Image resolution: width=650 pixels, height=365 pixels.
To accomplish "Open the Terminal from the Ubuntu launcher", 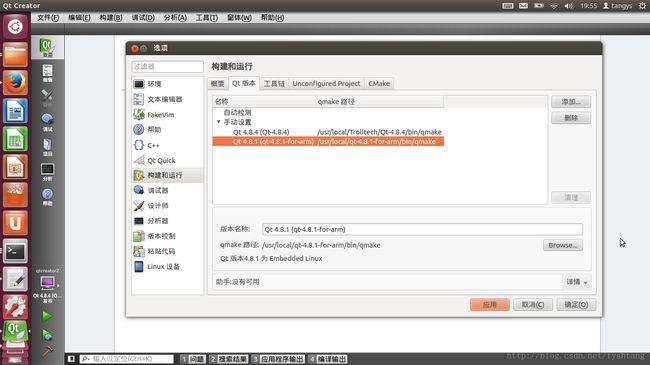I will [x=15, y=251].
